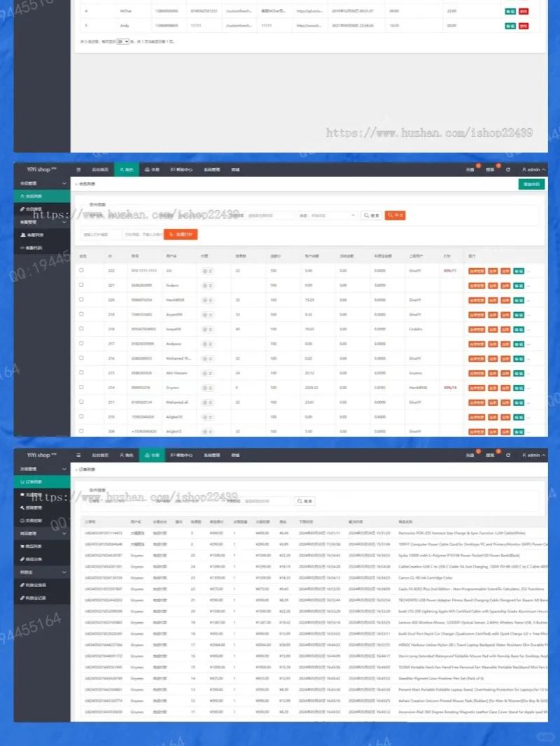Image resolution: width=560 pixels, height=746 pixels.
Task: Collapse second sidebar group chevron in order panel
Action: [64, 533]
